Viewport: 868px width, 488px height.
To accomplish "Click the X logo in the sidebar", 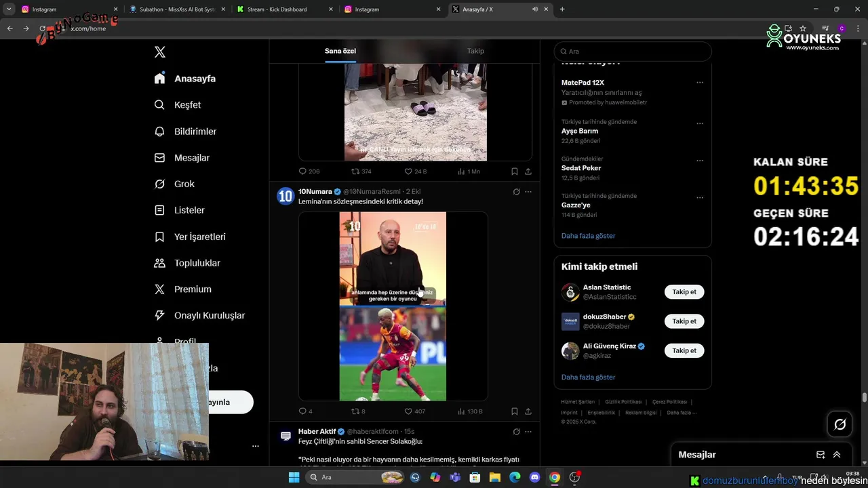I will pyautogui.click(x=159, y=52).
